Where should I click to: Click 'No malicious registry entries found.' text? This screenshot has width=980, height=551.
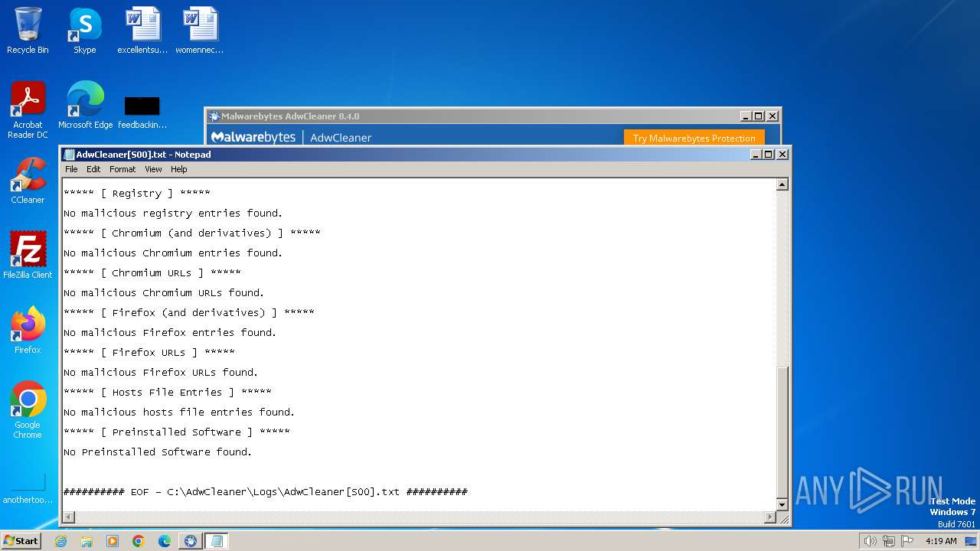[x=173, y=214]
